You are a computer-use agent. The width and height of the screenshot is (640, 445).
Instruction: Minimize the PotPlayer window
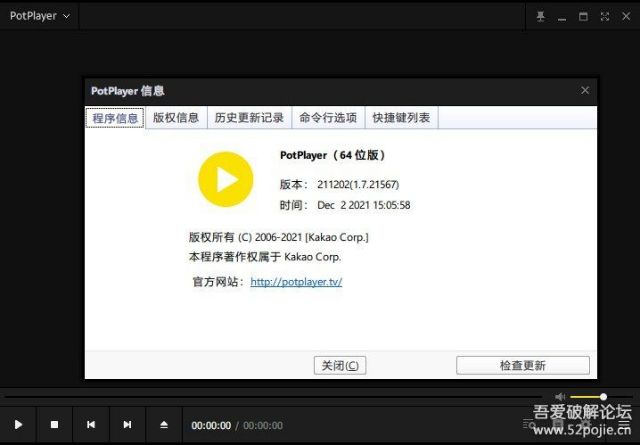562,17
